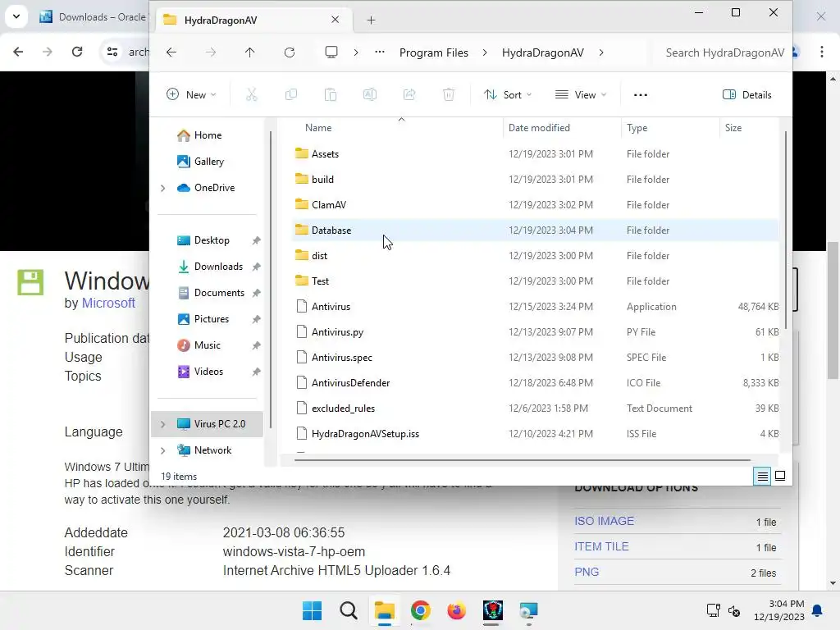Viewport: 840px width, 630px height.
Task: Expand chevron after HydraDragonAV breadcrumb
Action: pos(601,52)
